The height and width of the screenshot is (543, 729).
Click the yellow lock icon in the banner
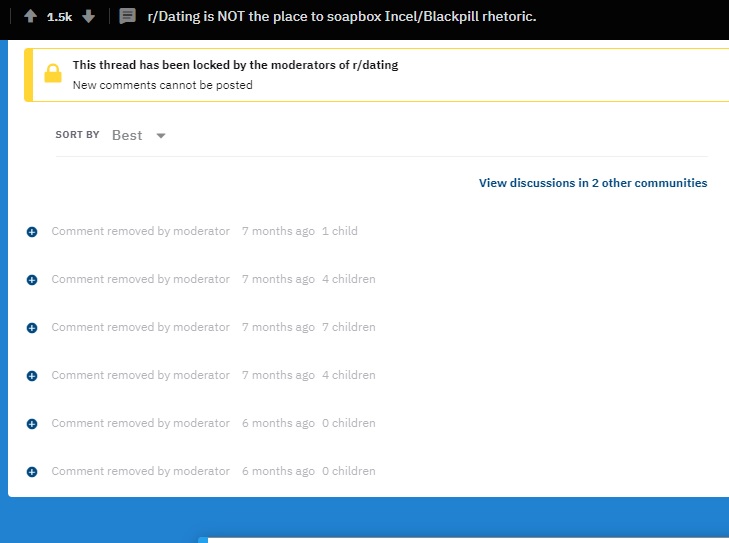point(53,75)
